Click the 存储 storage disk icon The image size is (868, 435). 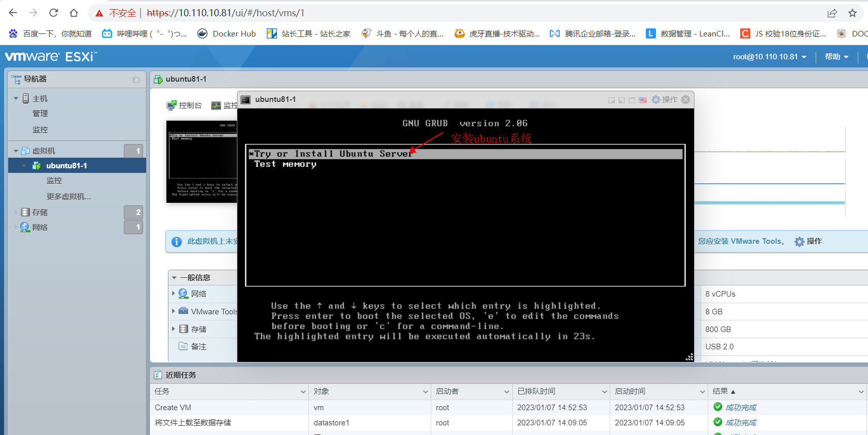coord(25,212)
